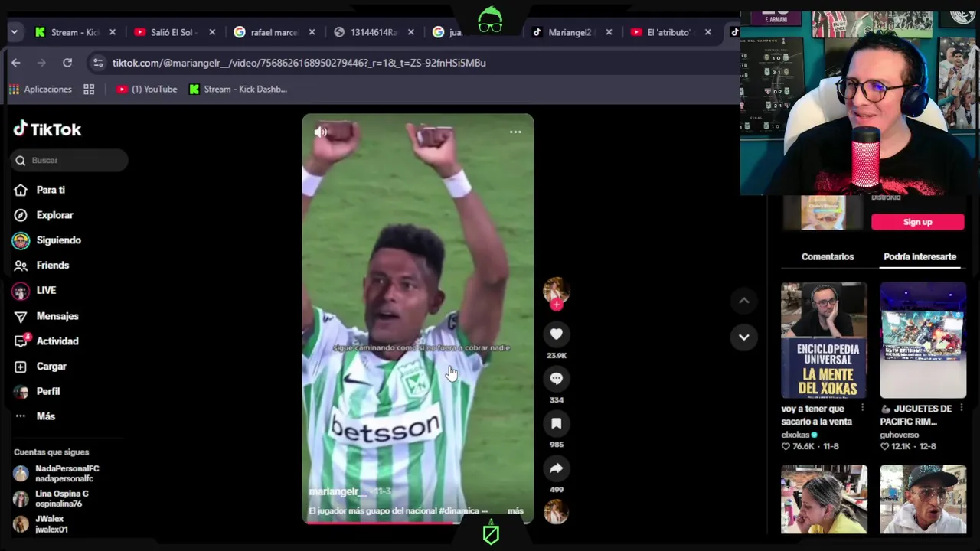This screenshot has height=551, width=980.
Task: Open La Mente del Xokas video thumbnail
Action: coord(824,341)
